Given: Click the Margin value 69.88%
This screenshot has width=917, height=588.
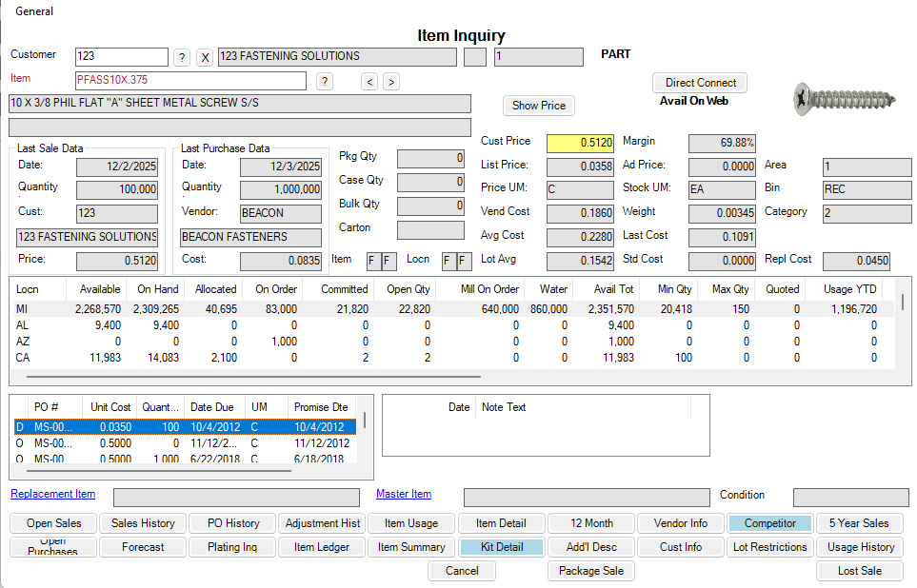Looking at the screenshot, I should pos(722,144).
